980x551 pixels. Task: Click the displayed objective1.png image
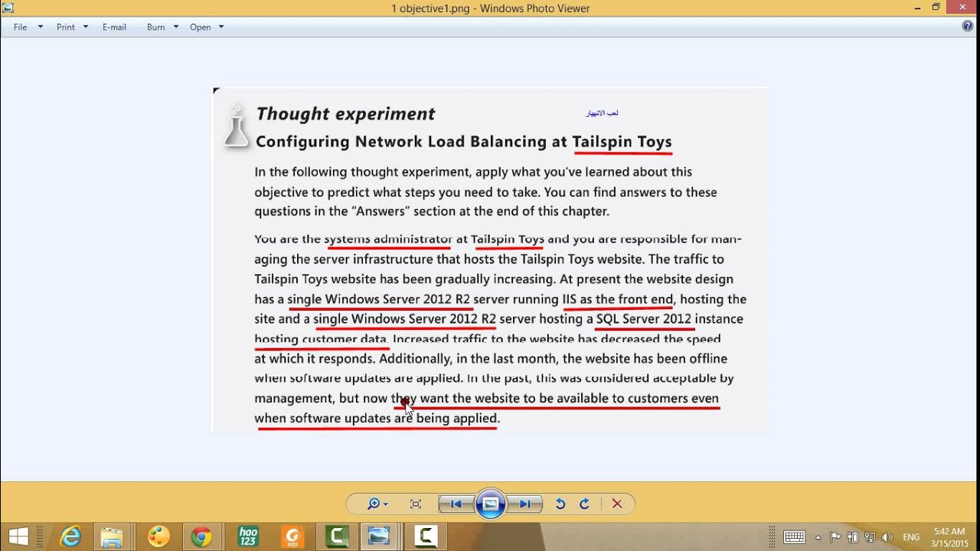pos(491,260)
